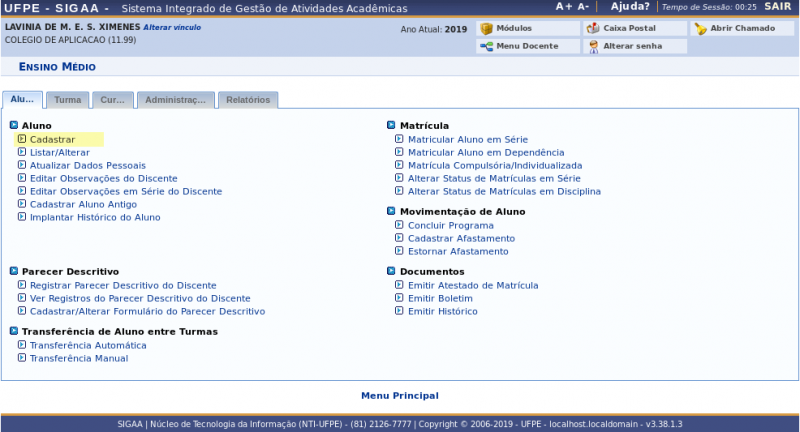The height and width of the screenshot is (432, 800).
Task: Click SAIR to log out
Action: [777, 7]
